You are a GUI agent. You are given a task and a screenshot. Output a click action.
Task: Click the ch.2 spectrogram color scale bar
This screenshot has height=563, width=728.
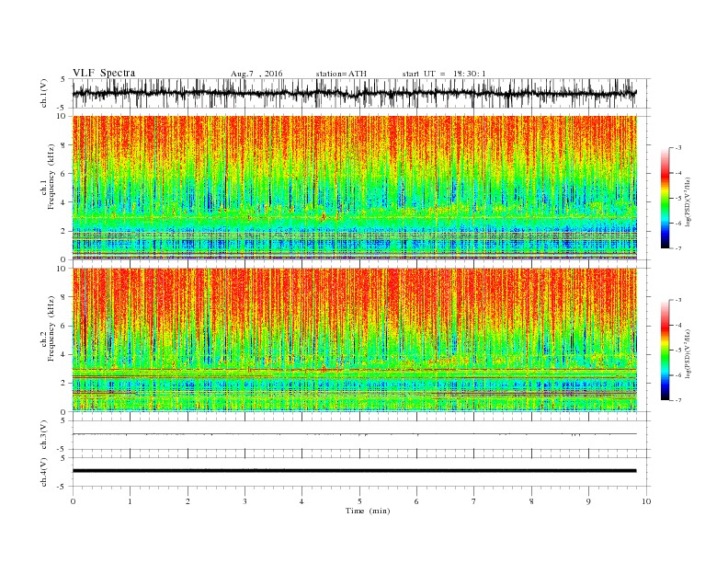pos(665,350)
